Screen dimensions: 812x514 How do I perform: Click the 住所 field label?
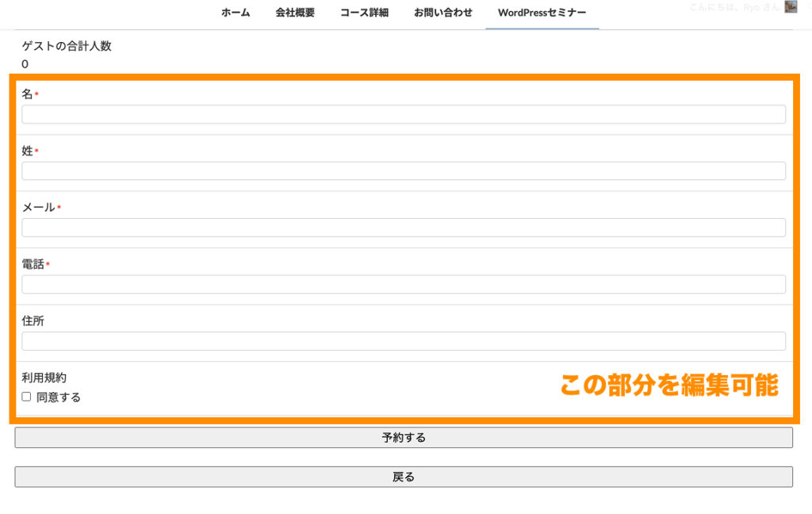[33, 320]
